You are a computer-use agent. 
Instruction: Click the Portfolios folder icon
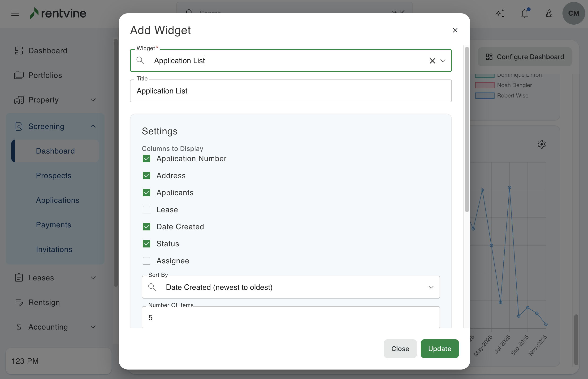(19, 75)
